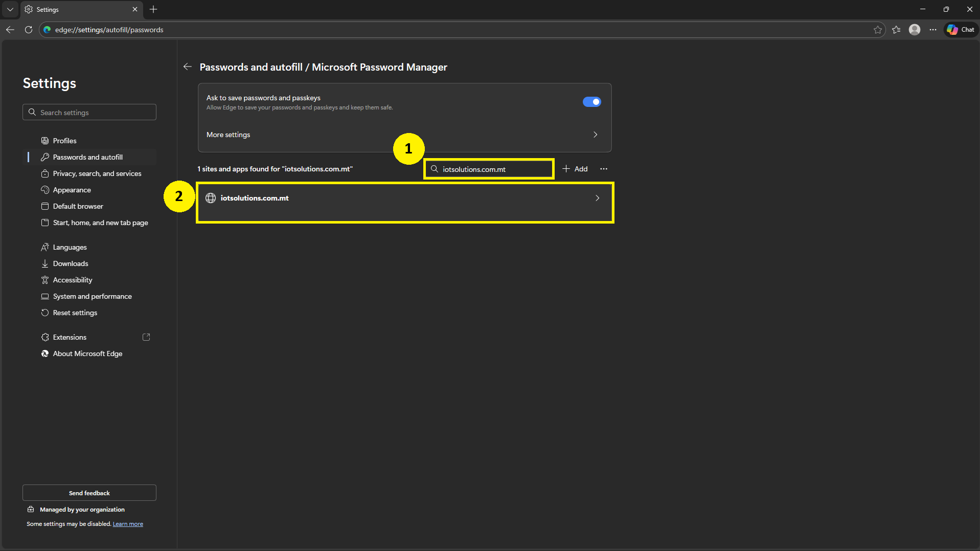
Task: Open Copilot Chat in the toolbar
Action: coord(961,30)
